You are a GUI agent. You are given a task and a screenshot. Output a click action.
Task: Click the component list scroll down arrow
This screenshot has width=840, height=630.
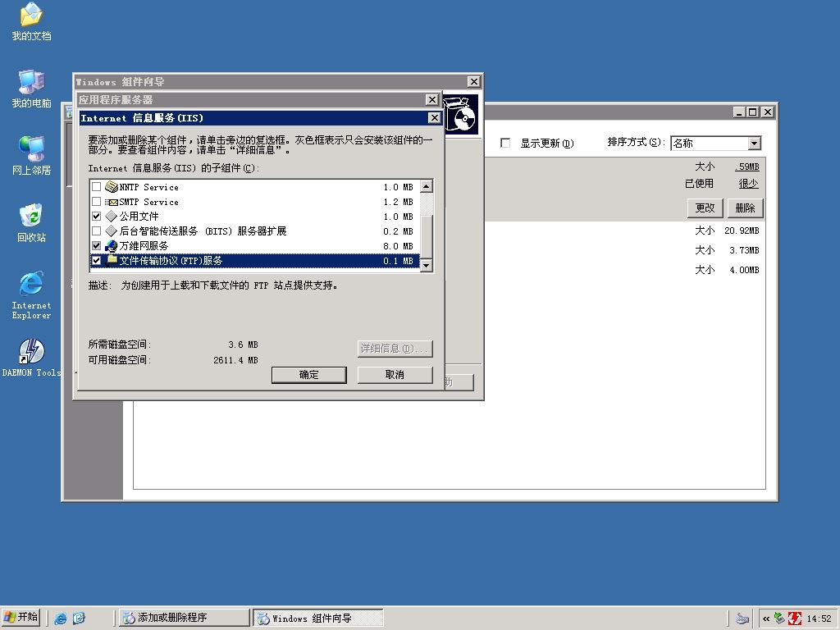point(427,265)
